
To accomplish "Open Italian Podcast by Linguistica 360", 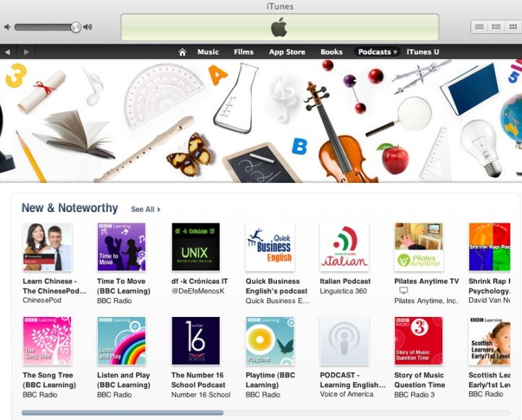I will [x=345, y=281].
